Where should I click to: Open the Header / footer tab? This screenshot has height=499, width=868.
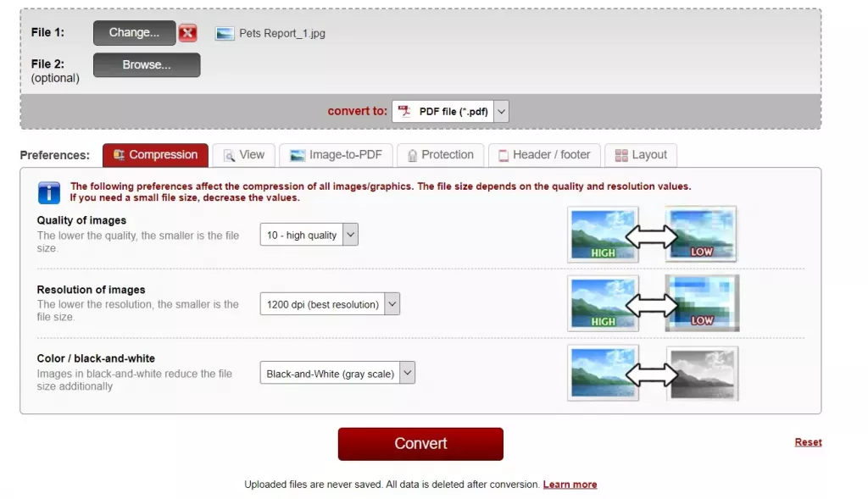click(544, 155)
